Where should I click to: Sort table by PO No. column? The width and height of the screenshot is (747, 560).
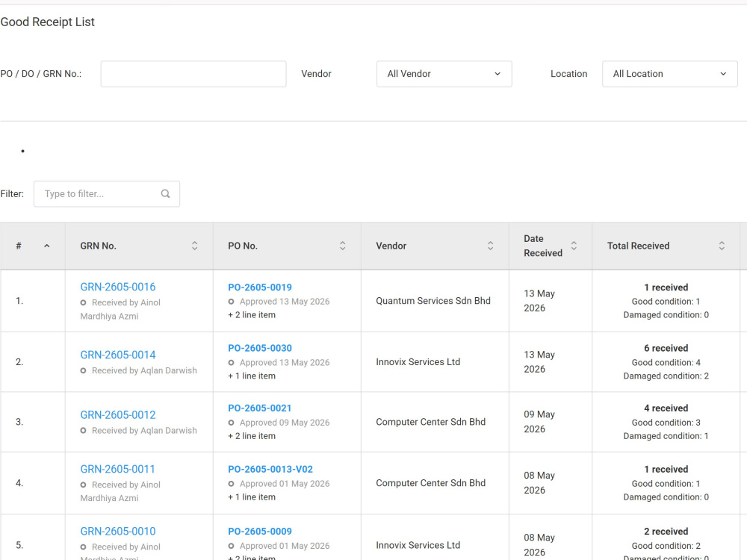pyautogui.click(x=342, y=246)
